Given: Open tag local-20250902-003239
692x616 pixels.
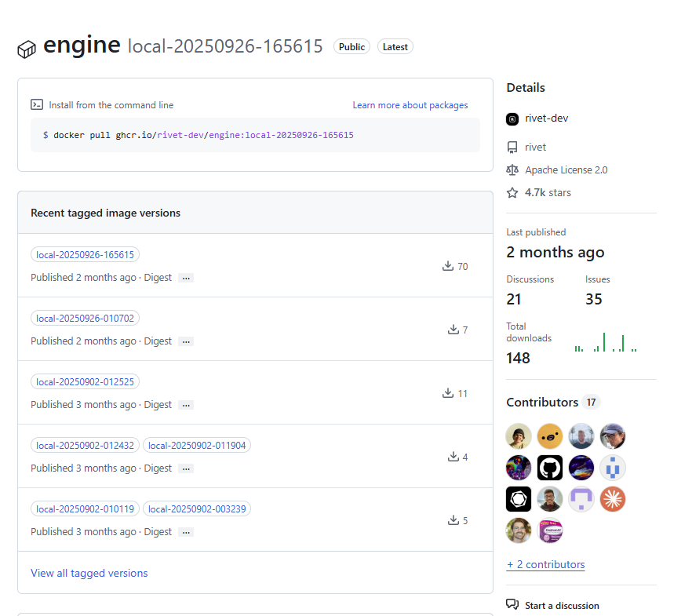Looking at the screenshot, I should click(x=197, y=508).
